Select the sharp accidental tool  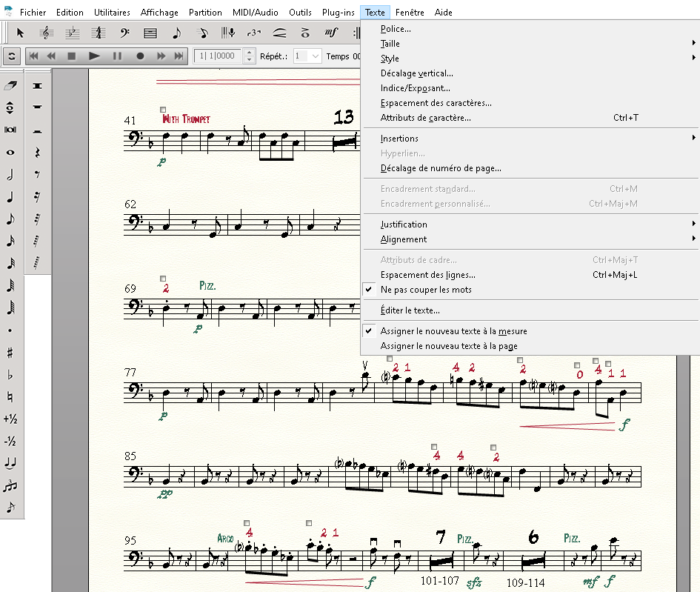click(x=10, y=353)
